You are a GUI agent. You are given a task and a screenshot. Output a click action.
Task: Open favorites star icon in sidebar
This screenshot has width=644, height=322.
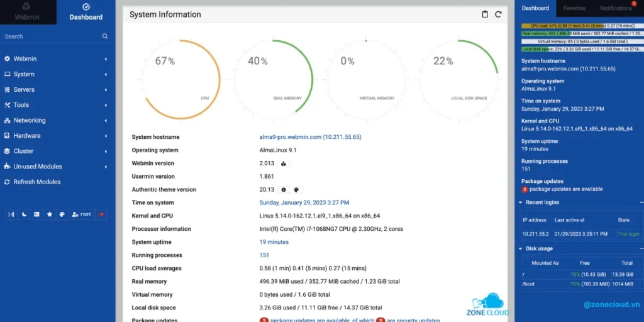coord(49,214)
